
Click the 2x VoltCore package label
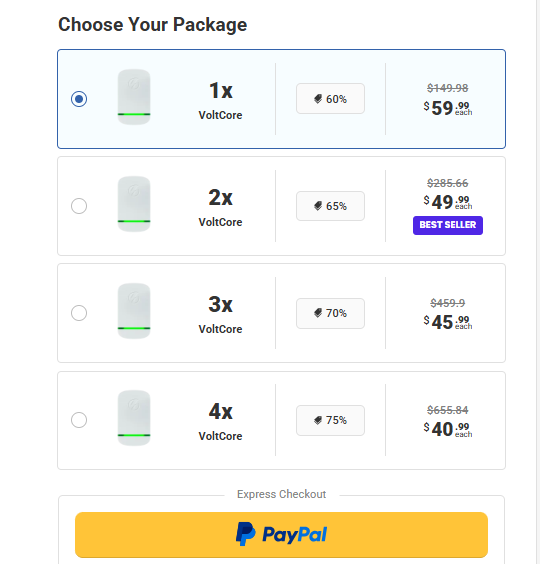(221, 208)
